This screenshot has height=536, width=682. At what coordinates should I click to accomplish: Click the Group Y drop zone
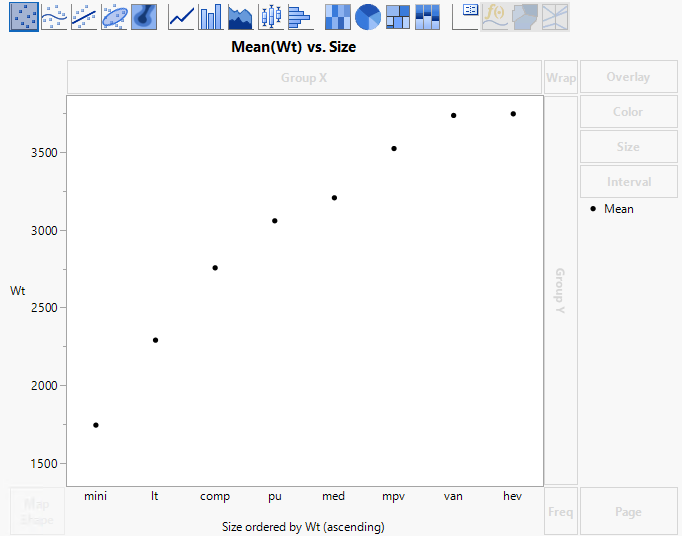[x=561, y=290]
